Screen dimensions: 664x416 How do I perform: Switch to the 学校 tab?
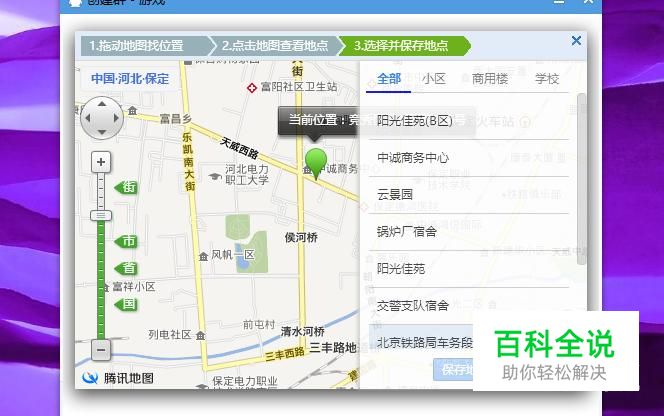point(547,79)
